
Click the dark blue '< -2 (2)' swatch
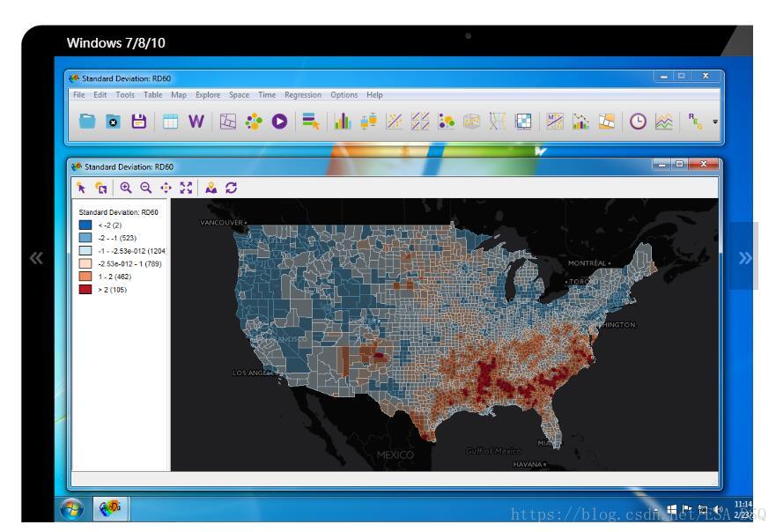pyautogui.click(x=85, y=225)
